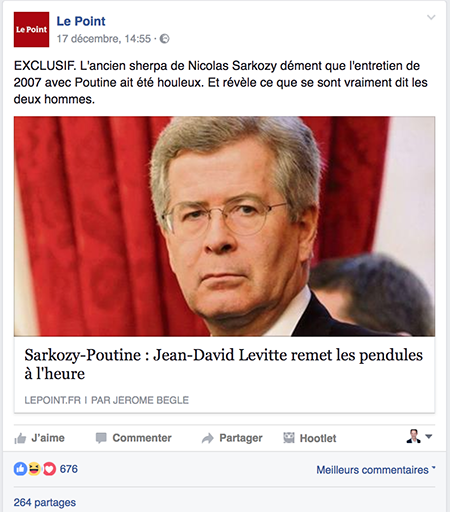The image size is (450, 512).
Task: Open the profile picture selector dropdown arrow
Action: tap(429, 436)
